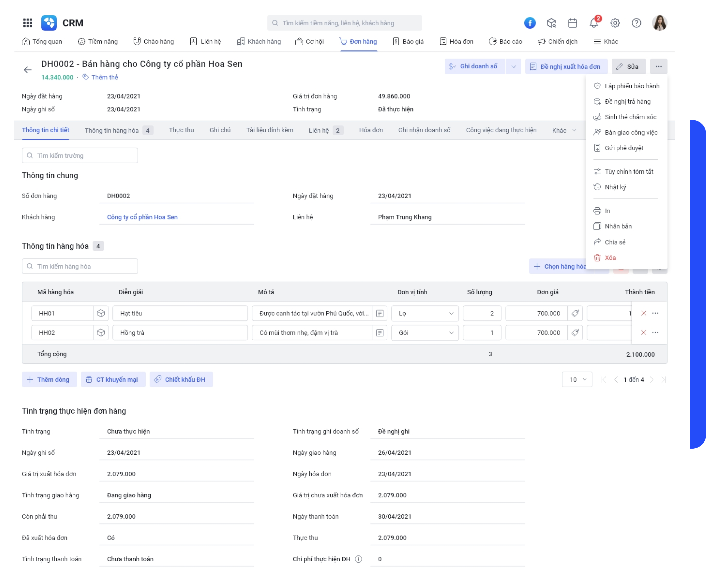Expand the Ghi doanh số dropdown arrow
This screenshot has width=706, height=588.
[x=514, y=66]
